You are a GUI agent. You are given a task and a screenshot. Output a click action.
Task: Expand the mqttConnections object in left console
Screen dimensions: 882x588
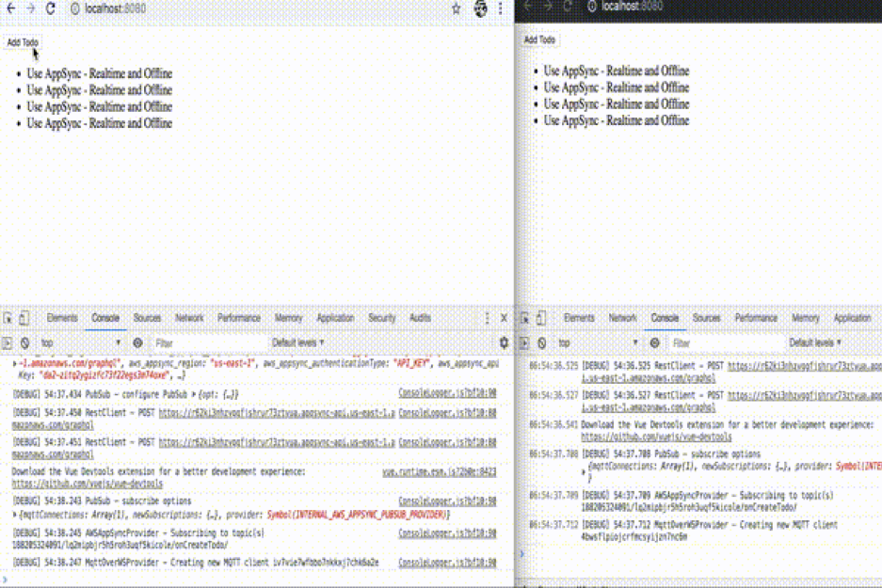pyautogui.click(x=14, y=515)
